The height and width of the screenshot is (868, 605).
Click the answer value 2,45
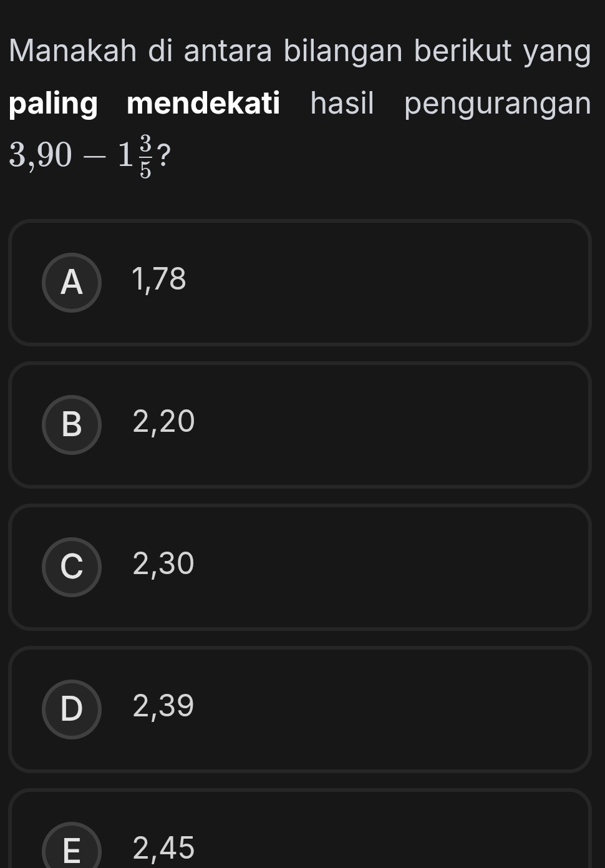coord(163,849)
